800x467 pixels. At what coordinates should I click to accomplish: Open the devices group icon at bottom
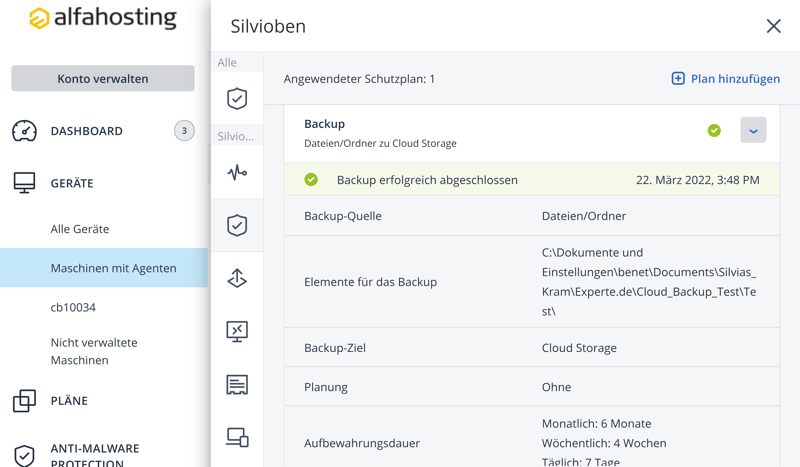coord(237,437)
